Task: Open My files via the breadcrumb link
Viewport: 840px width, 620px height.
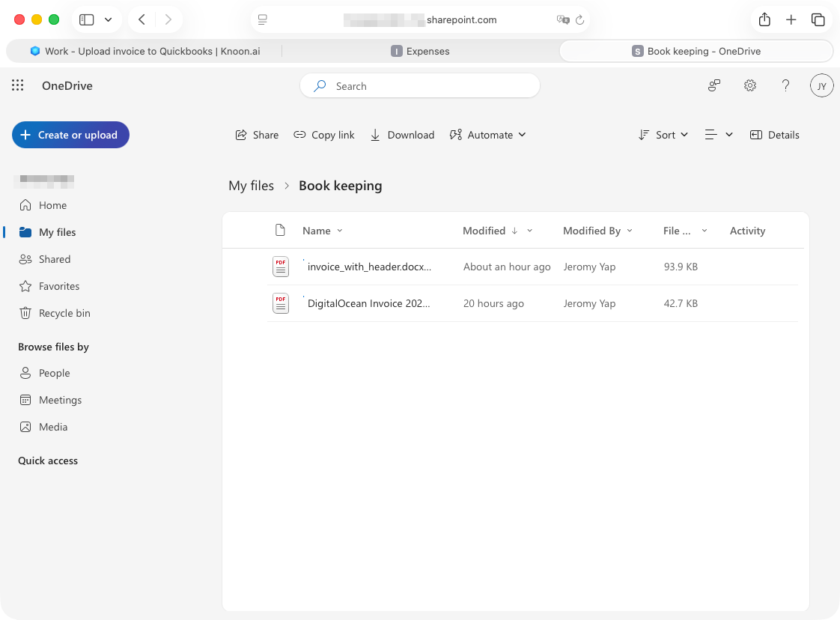Action: pyautogui.click(x=251, y=185)
